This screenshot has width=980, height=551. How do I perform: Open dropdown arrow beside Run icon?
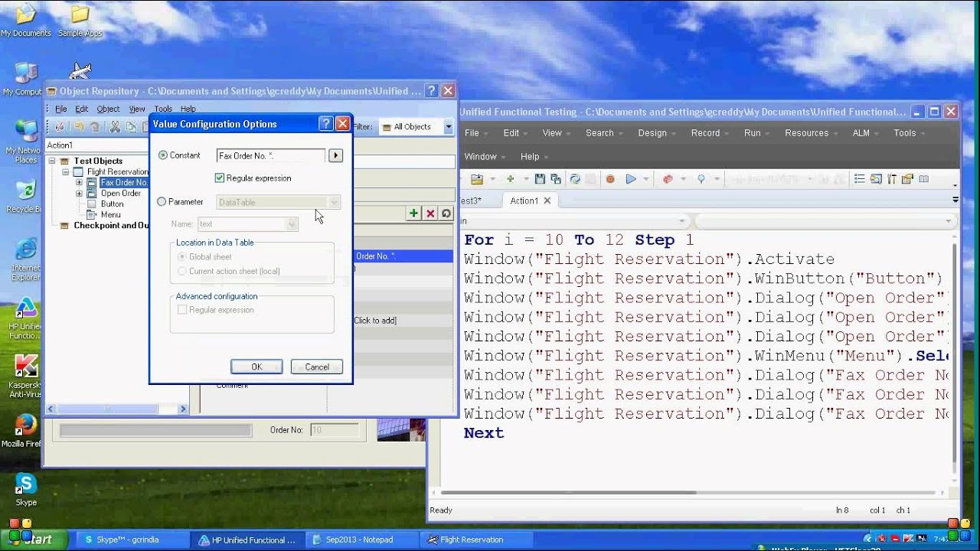(645, 179)
